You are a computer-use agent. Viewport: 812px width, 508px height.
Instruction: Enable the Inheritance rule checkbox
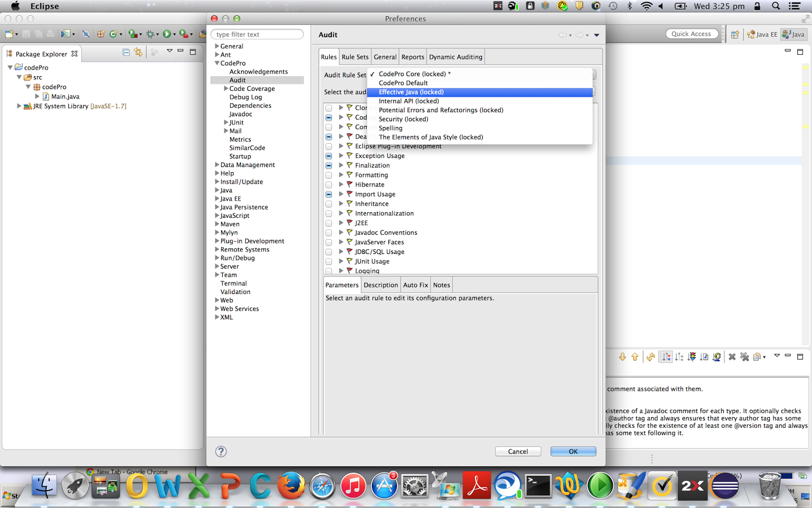pos(329,204)
